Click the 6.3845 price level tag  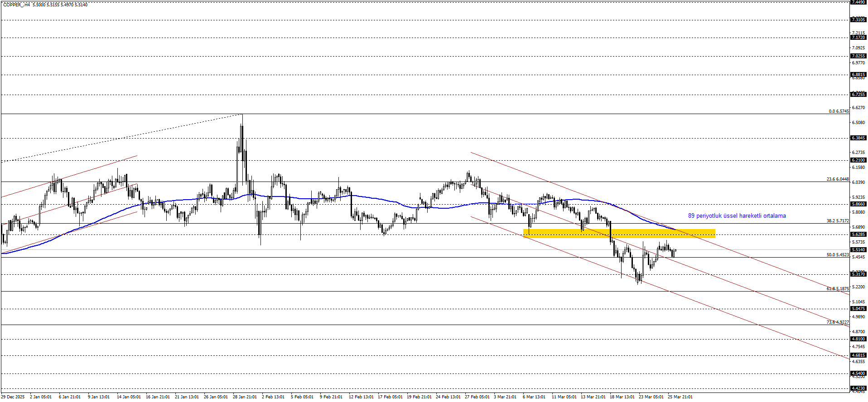(858, 138)
